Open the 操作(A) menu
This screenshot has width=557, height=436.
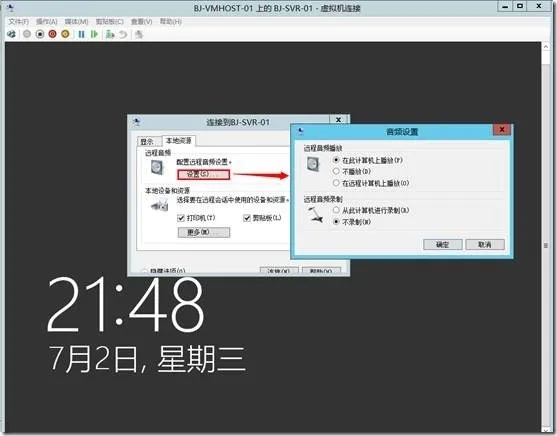click(x=47, y=22)
